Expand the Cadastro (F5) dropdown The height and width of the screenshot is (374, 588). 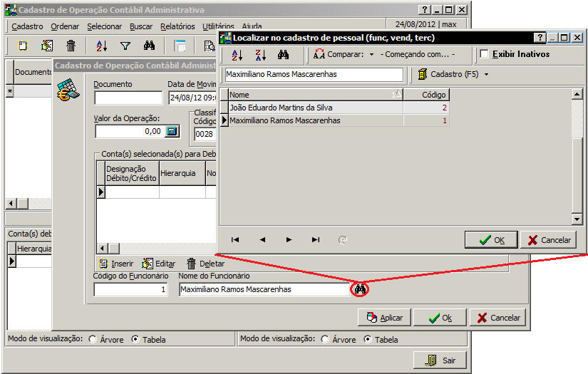[x=486, y=74]
